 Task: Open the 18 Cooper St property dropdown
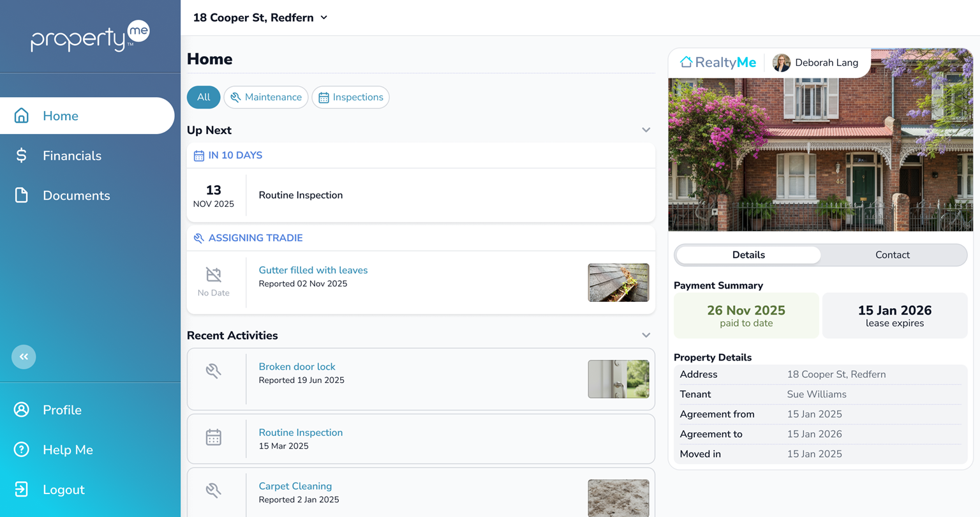260,18
